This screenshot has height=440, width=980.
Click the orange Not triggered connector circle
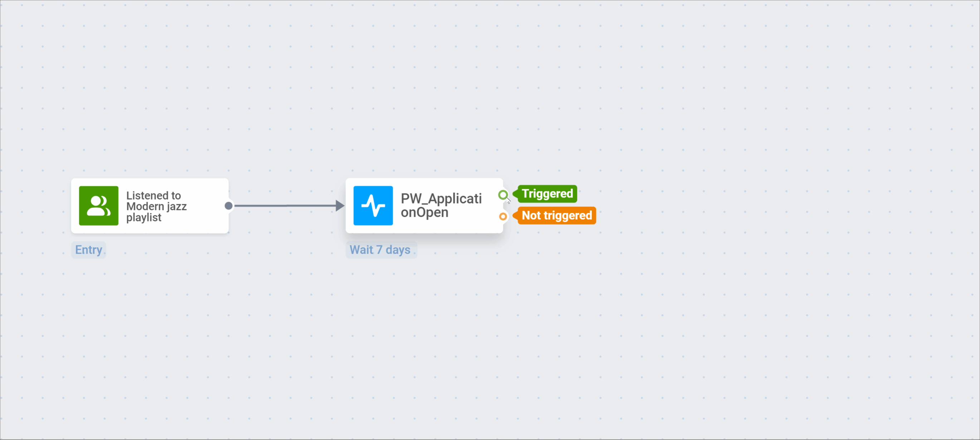[503, 216]
